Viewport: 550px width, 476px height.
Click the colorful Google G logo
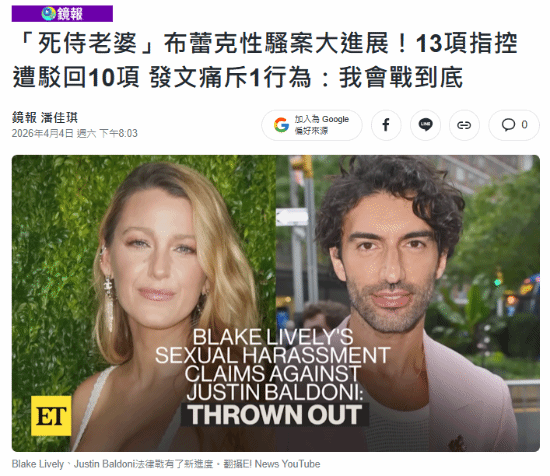(x=281, y=125)
